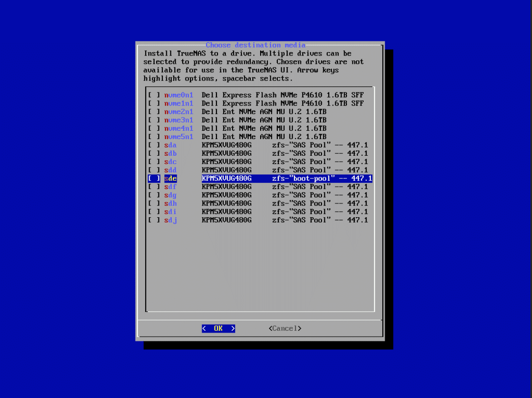Click the highlighted sde device name

click(x=170, y=178)
